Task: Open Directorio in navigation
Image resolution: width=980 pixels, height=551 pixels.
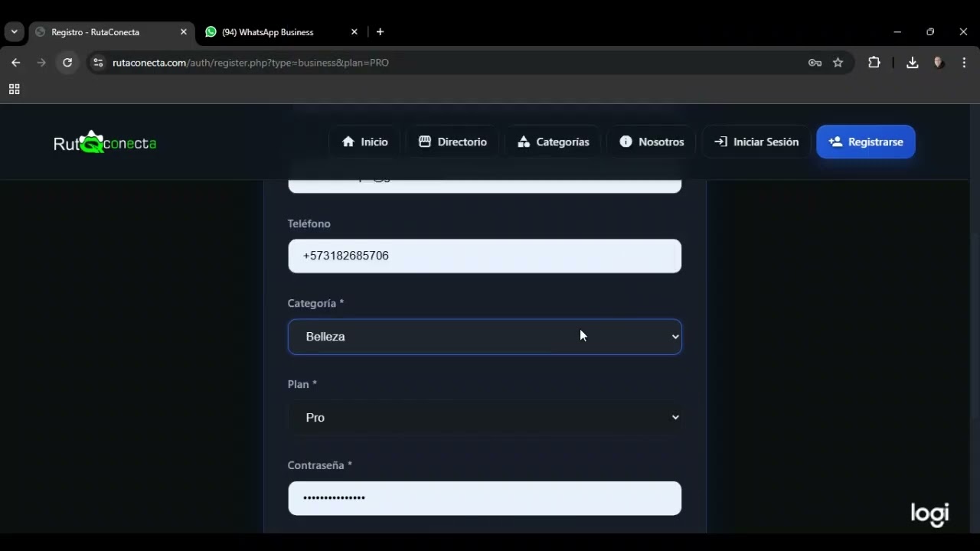Action: (452, 142)
